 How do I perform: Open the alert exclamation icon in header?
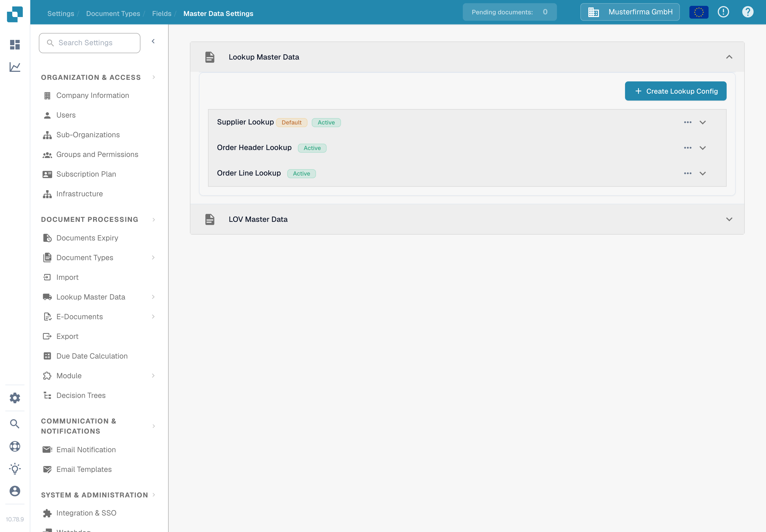(723, 12)
